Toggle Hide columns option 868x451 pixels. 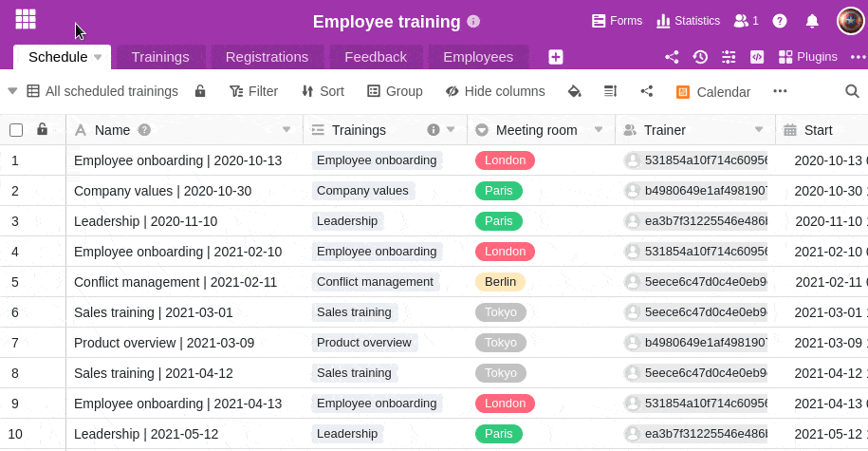pyautogui.click(x=495, y=91)
